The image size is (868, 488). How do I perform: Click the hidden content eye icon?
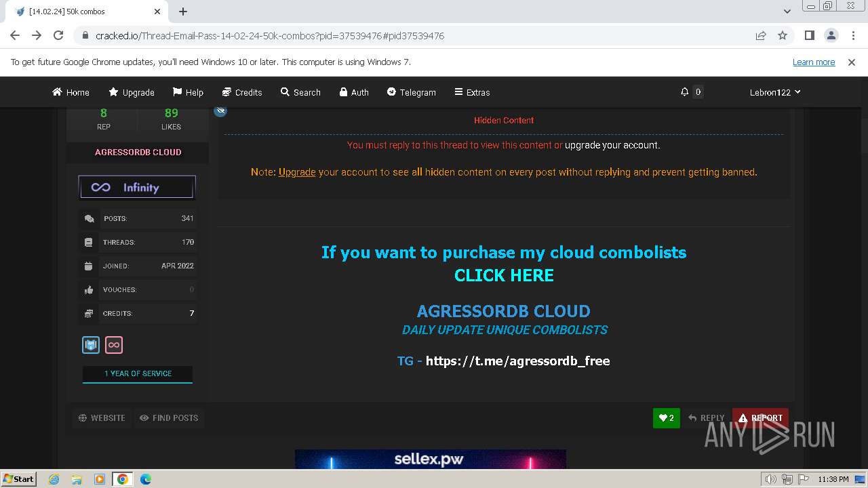pos(220,110)
